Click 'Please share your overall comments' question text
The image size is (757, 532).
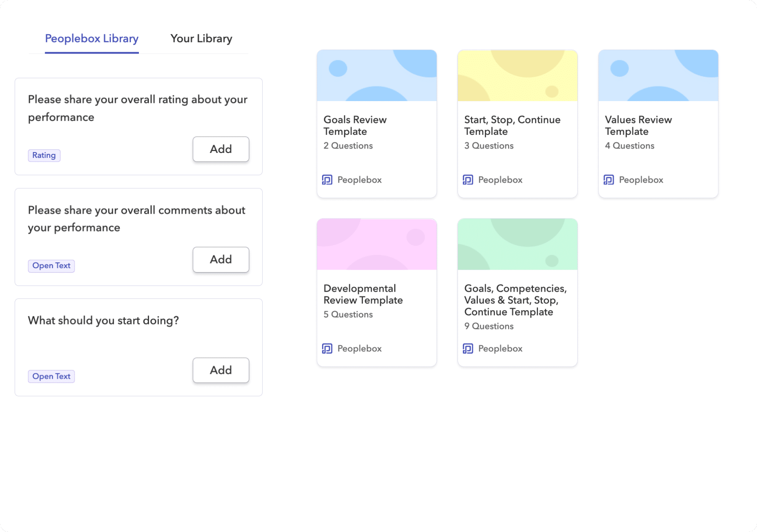pyautogui.click(x=136, y=219)
